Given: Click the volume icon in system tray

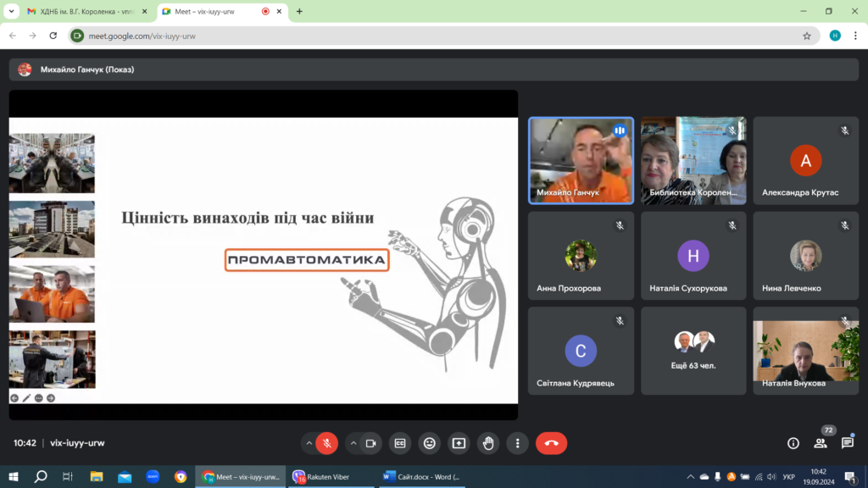Looking at the screenshot, I should click(771, 476).
